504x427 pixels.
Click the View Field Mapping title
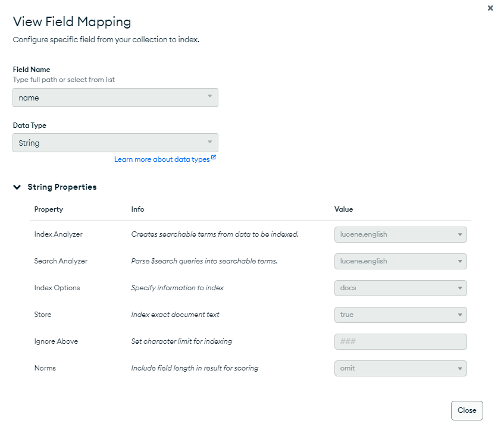click(x=72, y=22)
